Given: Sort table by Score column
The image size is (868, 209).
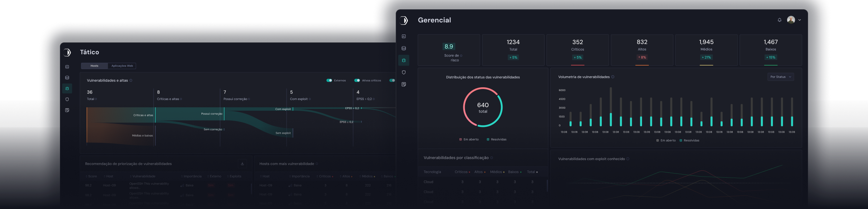Looking at the screenshot, I should pos(91,176).
